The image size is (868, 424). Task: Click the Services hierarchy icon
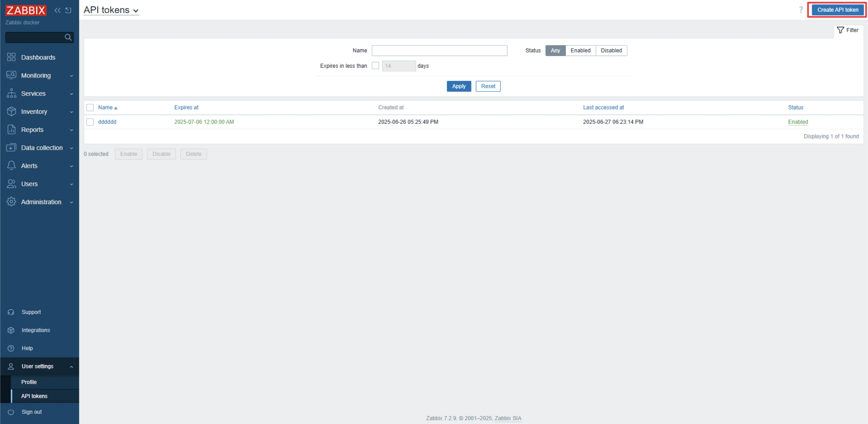click(11, 93)
